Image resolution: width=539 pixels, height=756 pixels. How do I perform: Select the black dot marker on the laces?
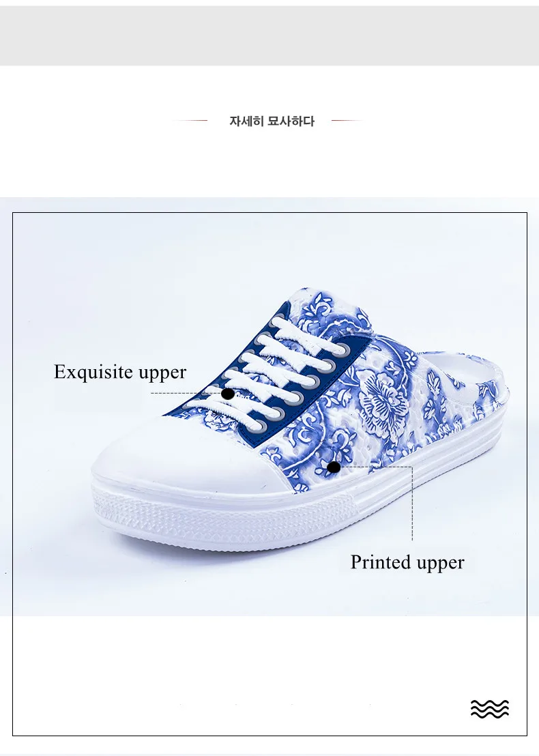pyautogui.click(x=228, y=394)
